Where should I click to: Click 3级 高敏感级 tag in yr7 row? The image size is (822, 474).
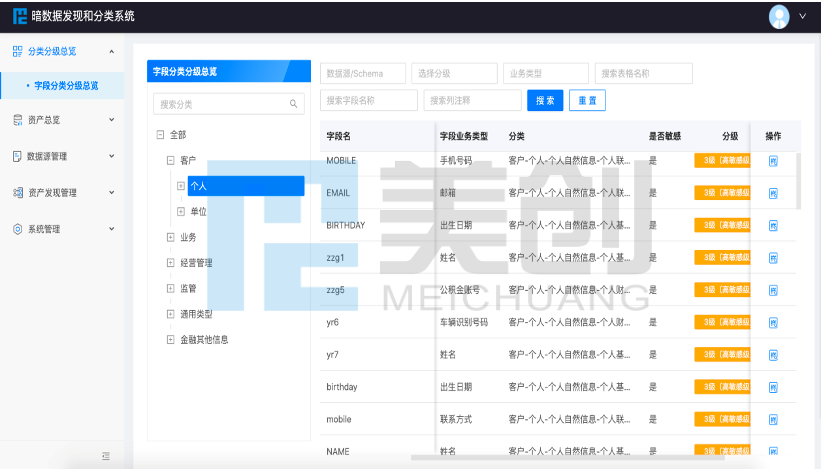point(722,354)
